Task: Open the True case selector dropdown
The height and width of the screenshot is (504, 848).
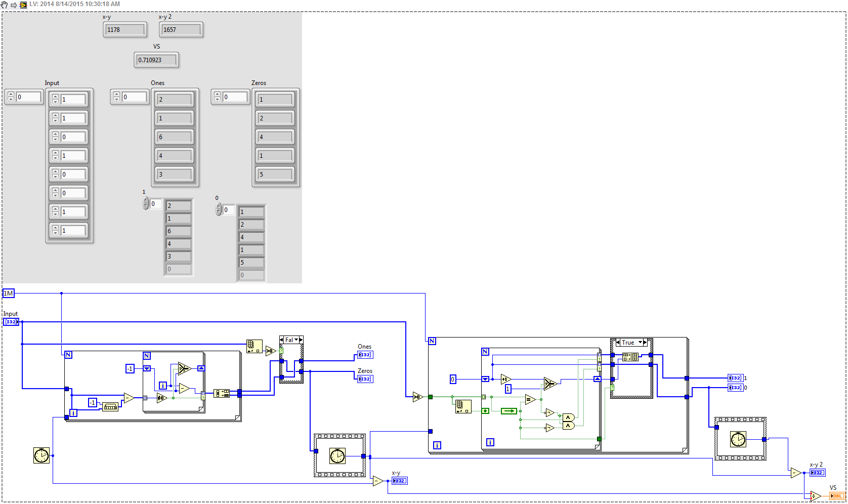Action: point(640,343)
